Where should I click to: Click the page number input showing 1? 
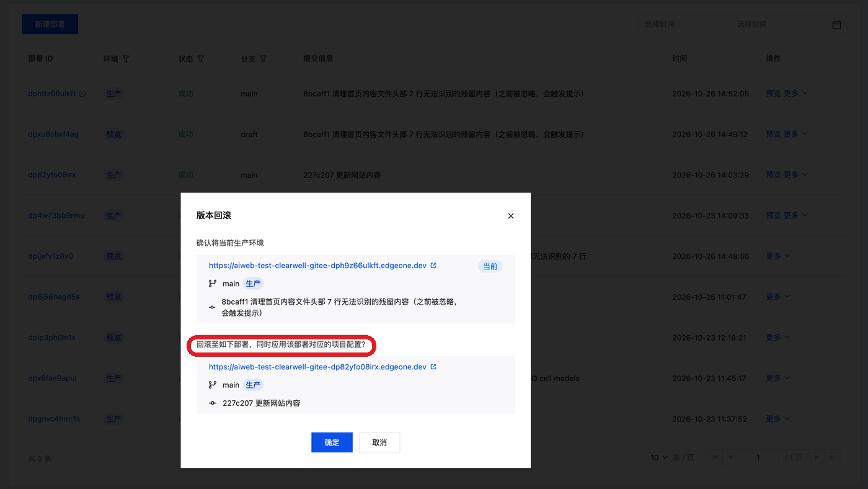pos(758,457)
